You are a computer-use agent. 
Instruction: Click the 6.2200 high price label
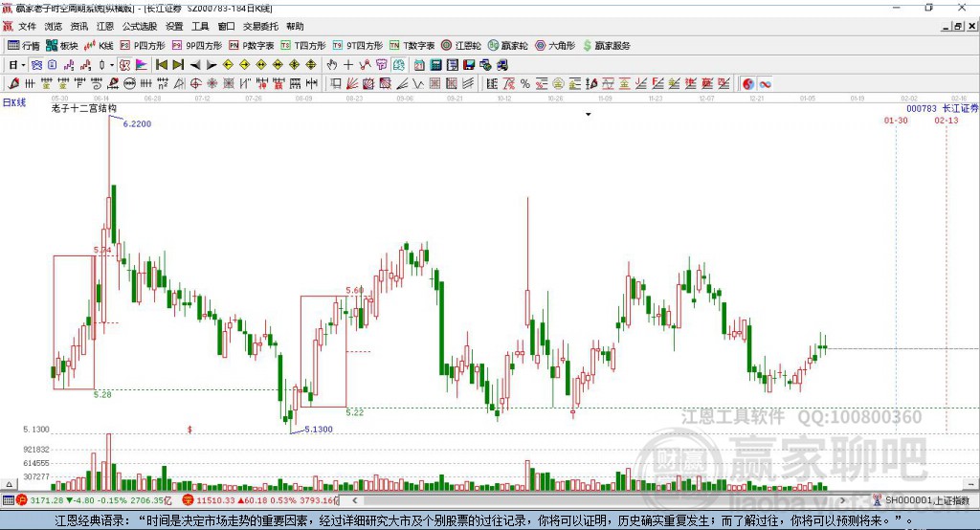pyautogui.click(x=137, y=123)
